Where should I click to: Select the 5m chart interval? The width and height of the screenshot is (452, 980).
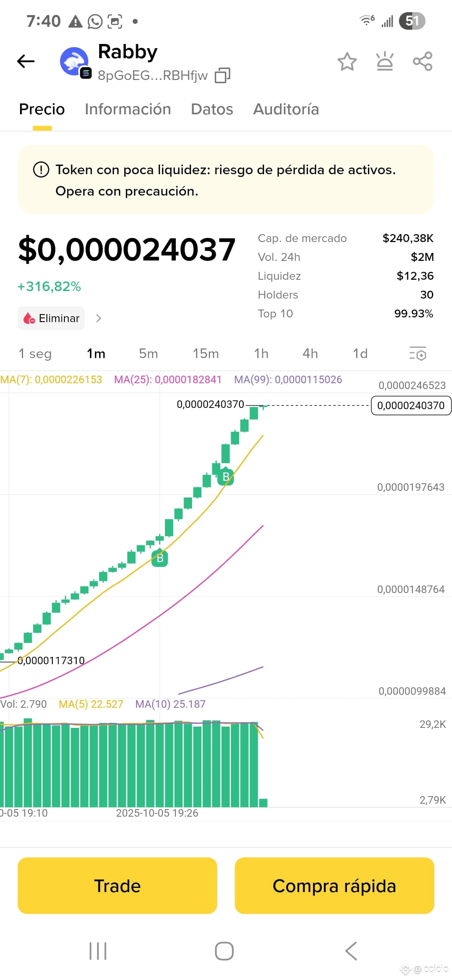pyautogui.click(x=148, y=353)
